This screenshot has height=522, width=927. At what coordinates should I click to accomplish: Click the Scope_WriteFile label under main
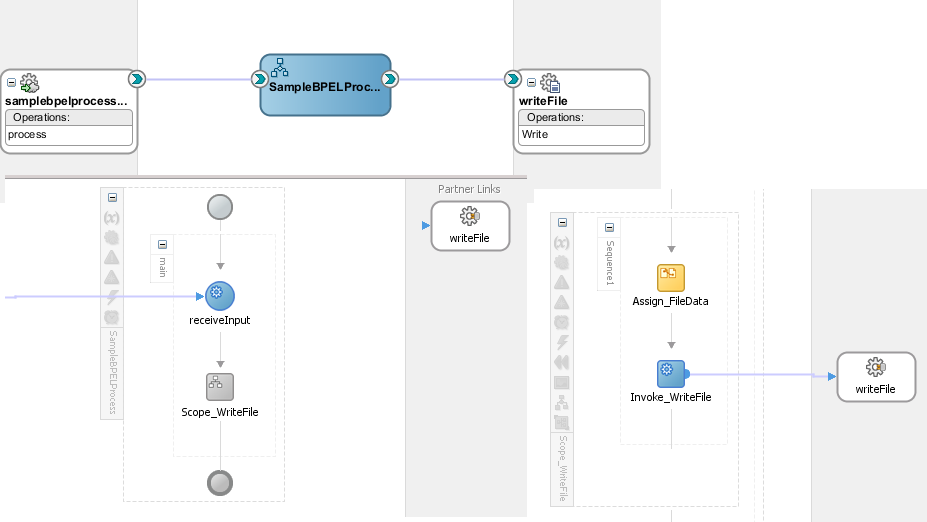219,412
